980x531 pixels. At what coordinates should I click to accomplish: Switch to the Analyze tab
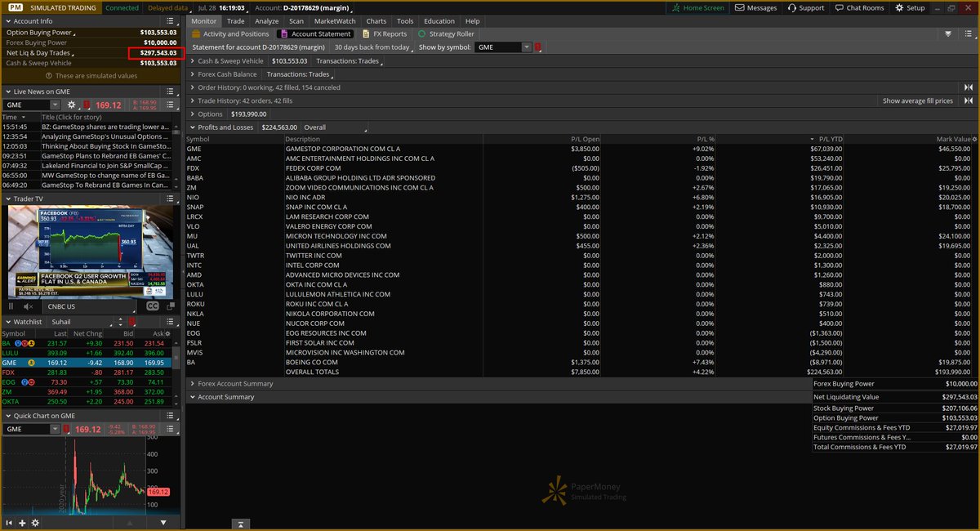(266, 20)
